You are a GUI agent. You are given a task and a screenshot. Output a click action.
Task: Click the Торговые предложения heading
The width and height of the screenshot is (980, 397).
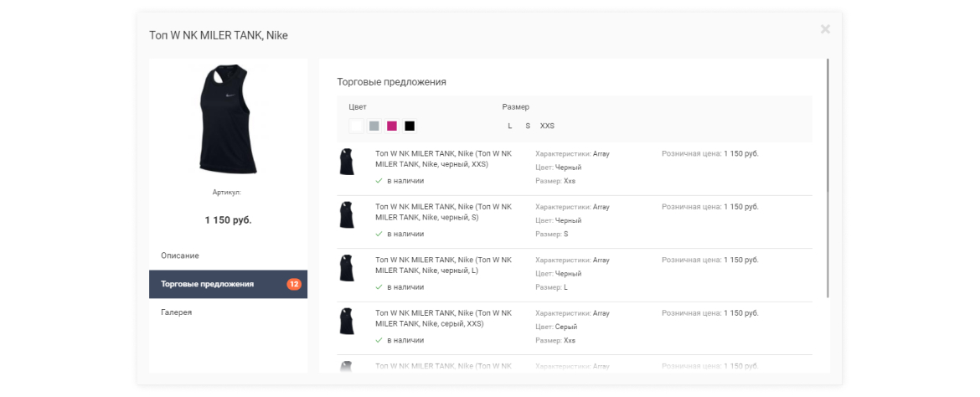click(392, 82)
